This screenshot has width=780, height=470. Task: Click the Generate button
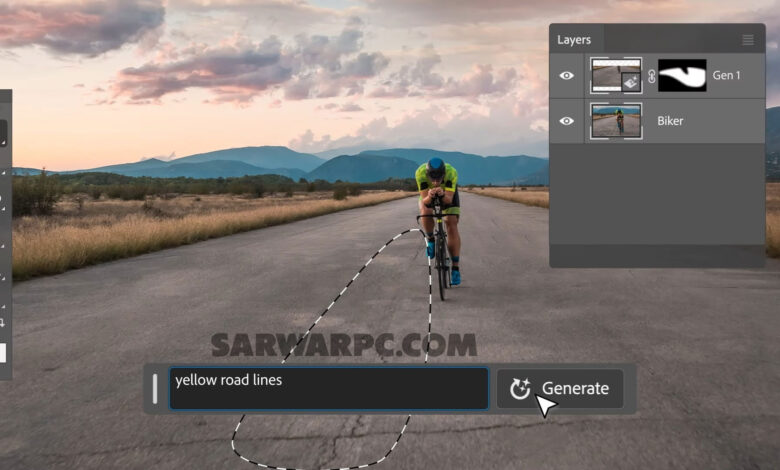point(560,388)
